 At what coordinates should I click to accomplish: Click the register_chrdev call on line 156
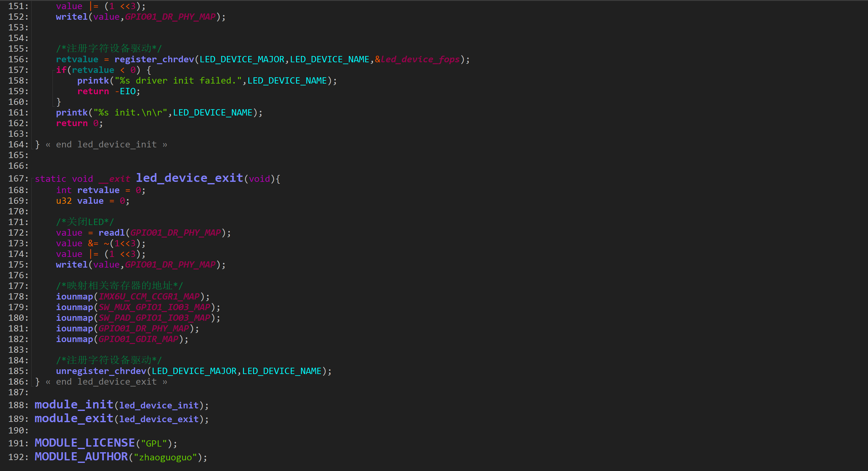pos(154,59)
